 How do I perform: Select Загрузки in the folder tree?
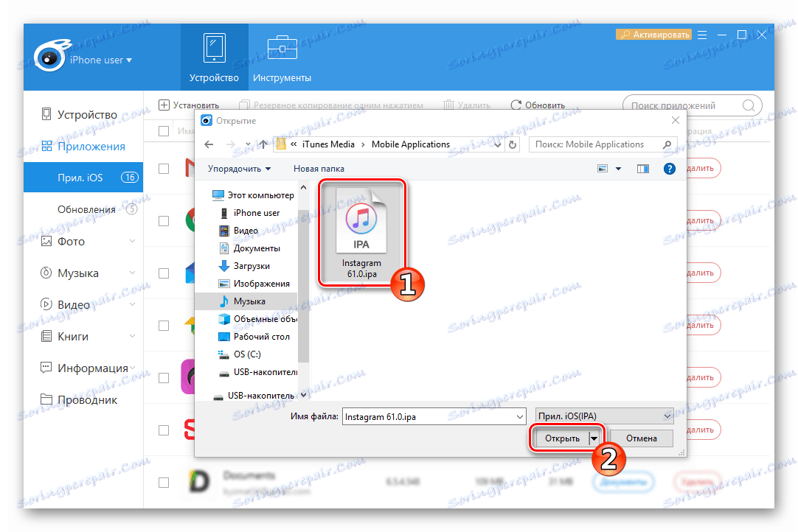(x=245, y=266)
